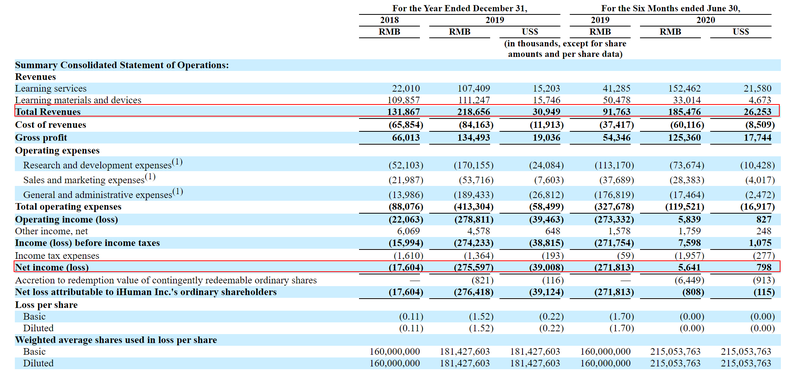Select Operating income (loss) row label

pyautogui.click(x=66, y=219)
